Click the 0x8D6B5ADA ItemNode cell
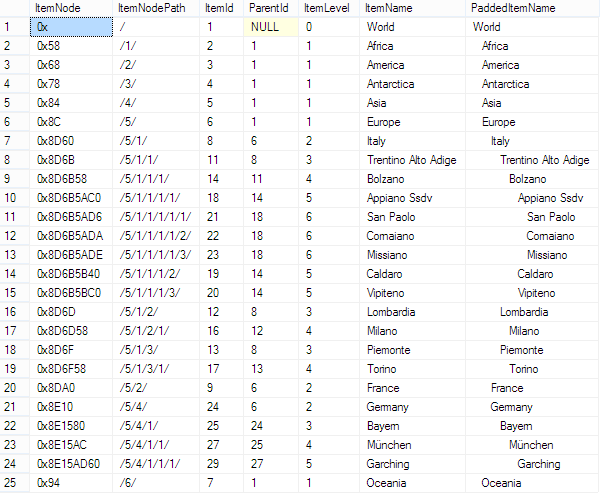603x494 pixels. pyautogui.click(x=71, y=236)
